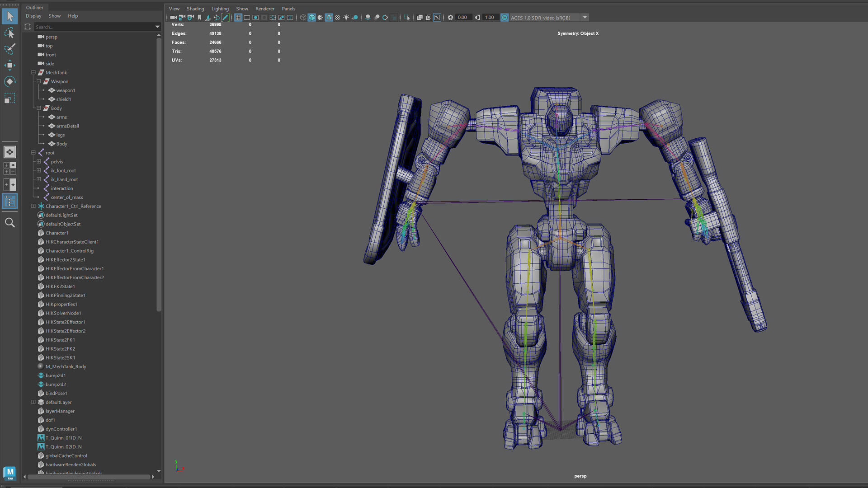Toggle Grease Pencil icon
This screenshot has width=868, height=488.
pyautogui.click(x=225, y=18)
